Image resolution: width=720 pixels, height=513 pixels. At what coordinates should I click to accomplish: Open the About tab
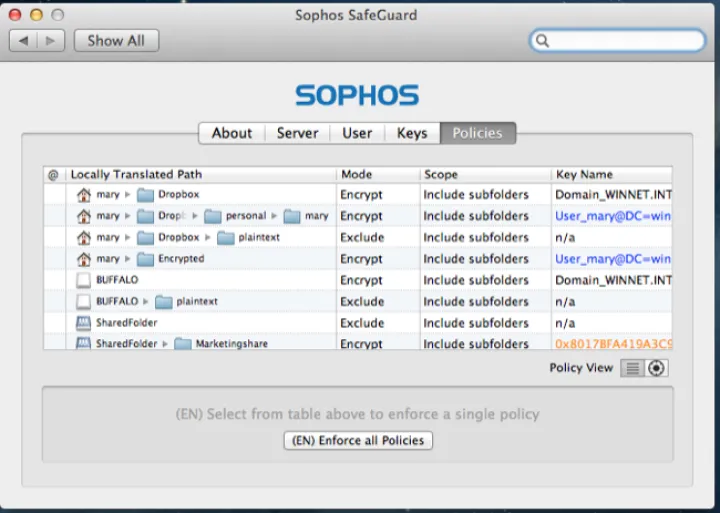[232, 133]
